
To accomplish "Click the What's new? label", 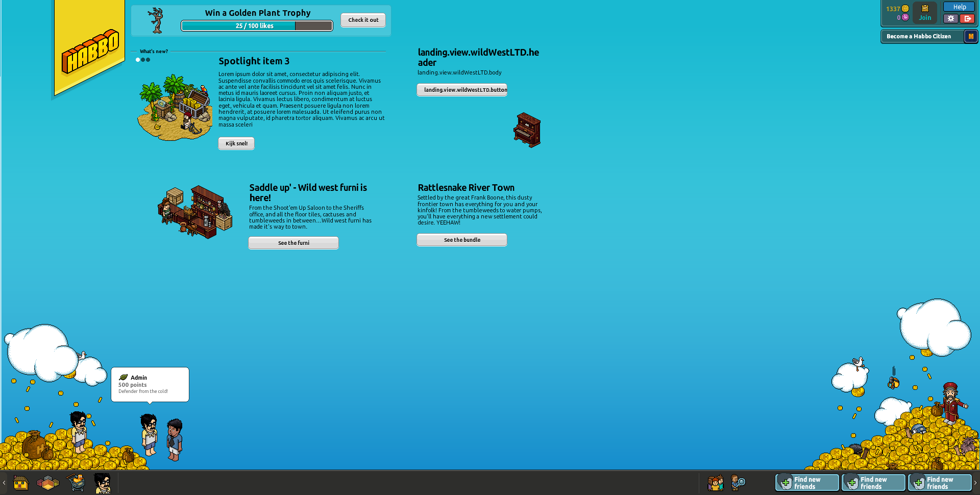I will click(x=154, y=52).
